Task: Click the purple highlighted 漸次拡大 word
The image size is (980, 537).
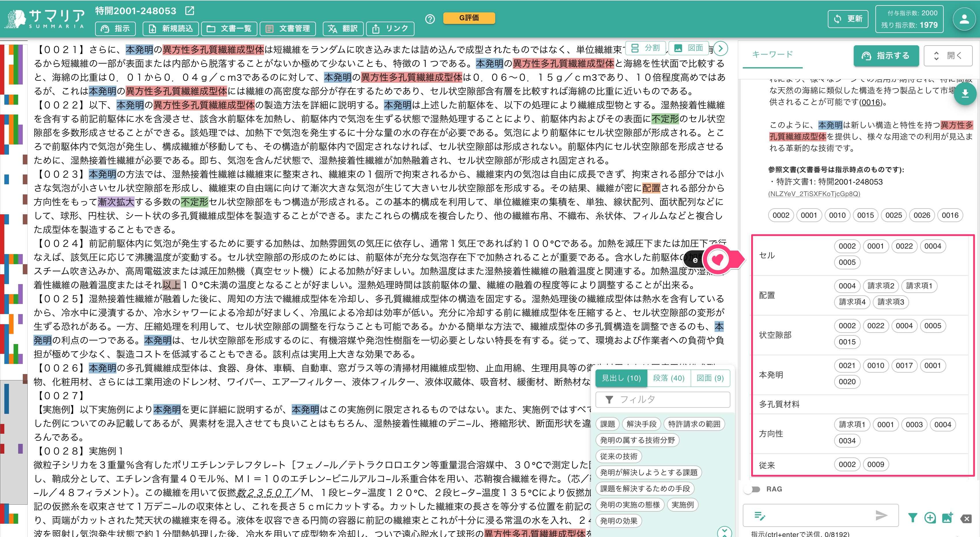Action: (116, 202)
